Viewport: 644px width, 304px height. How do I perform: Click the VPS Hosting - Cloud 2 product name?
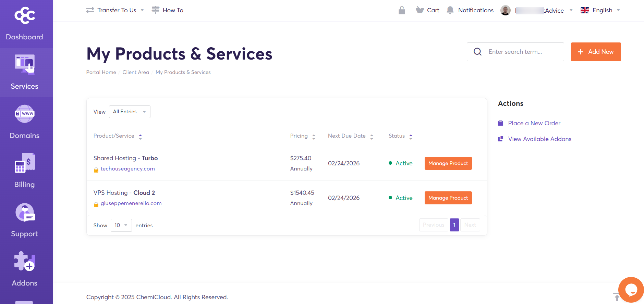(x=124, y=193)
